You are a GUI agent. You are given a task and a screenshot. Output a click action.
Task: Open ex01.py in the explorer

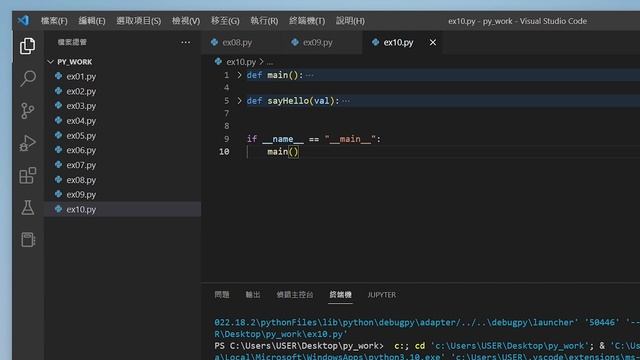click(x=122, y=76)
